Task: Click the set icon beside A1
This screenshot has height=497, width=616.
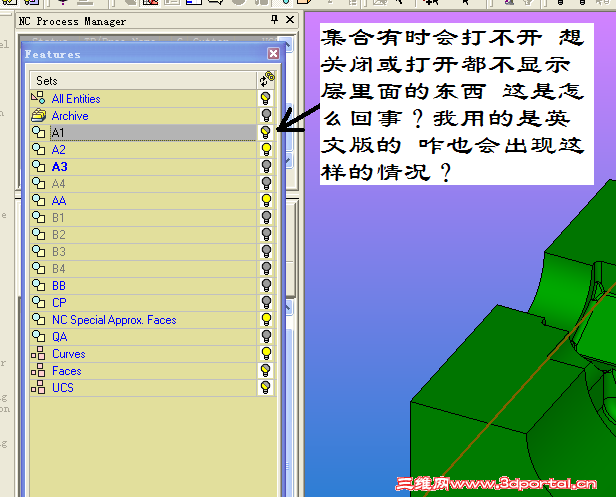Action: click(x=38, y=132)
